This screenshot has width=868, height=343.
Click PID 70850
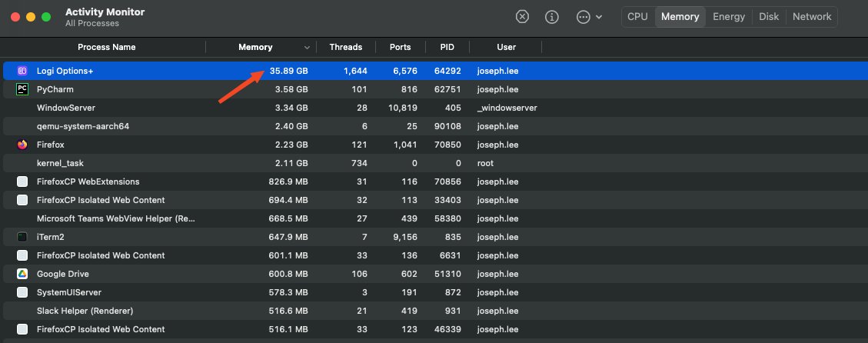click(x=448, y=145)
